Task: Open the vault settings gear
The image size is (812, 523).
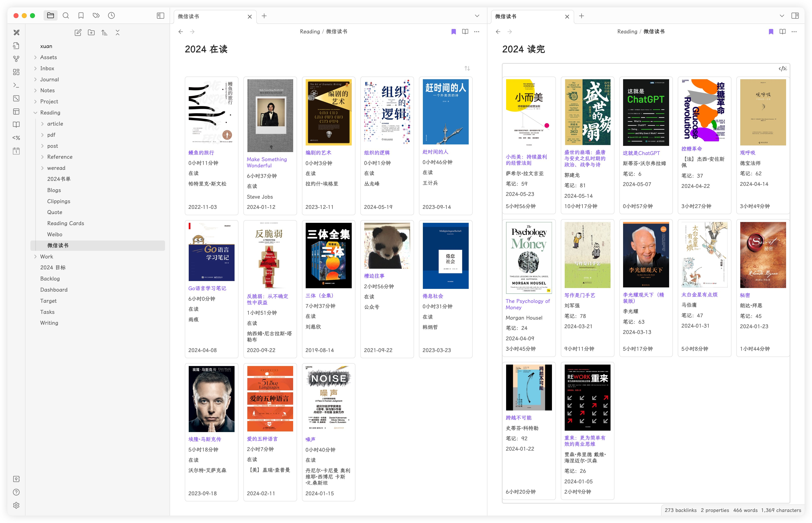Action: [x=16, y=505]
